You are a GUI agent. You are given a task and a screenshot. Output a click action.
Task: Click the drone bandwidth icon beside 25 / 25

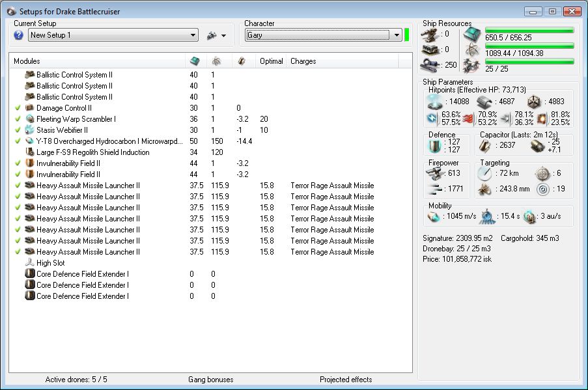point(472,66)
